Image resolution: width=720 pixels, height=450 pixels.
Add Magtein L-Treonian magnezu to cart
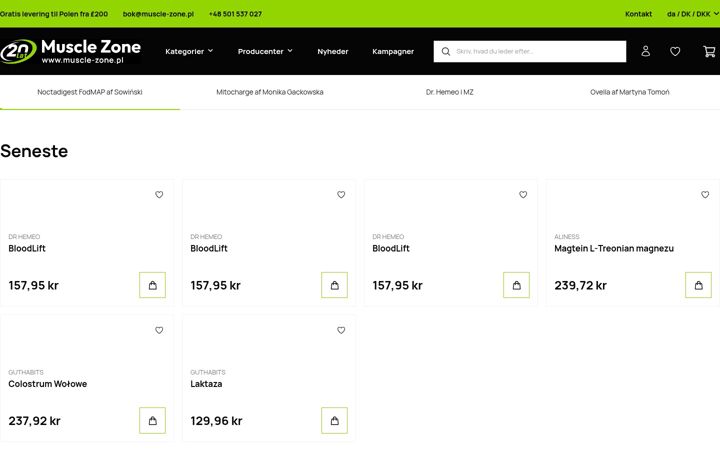point(698,285)
